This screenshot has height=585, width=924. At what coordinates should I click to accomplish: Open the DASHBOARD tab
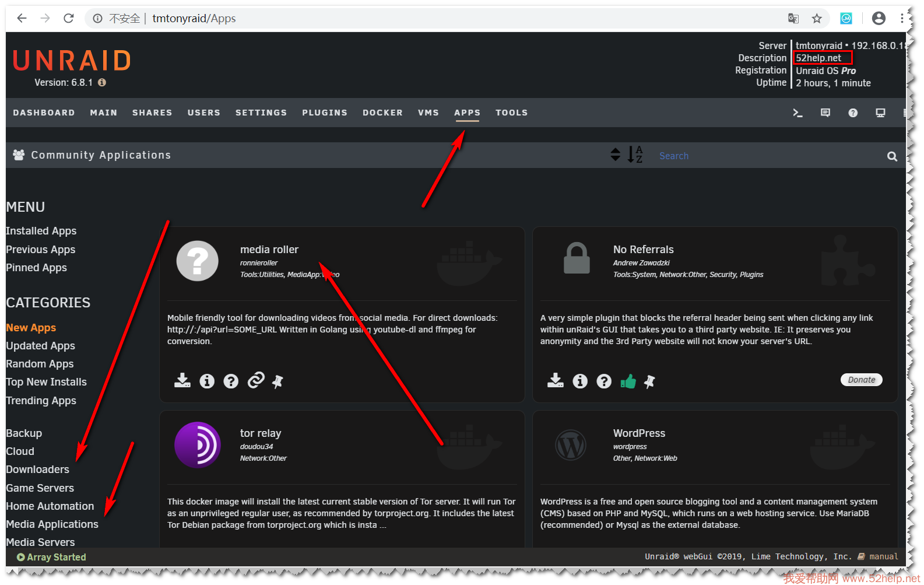[x=44, y=113]
